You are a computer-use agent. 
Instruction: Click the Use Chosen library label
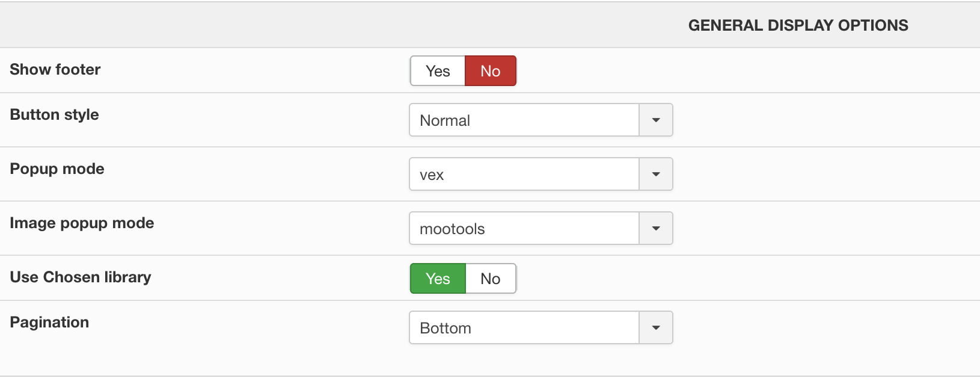(81, 277)
